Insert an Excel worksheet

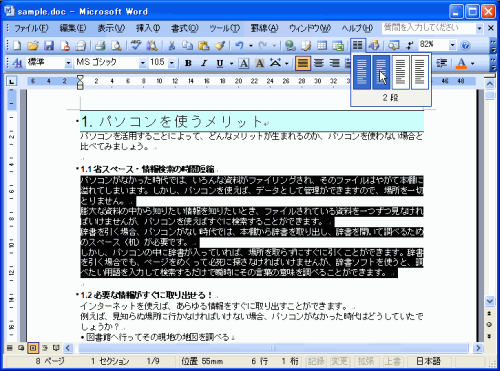338,45
